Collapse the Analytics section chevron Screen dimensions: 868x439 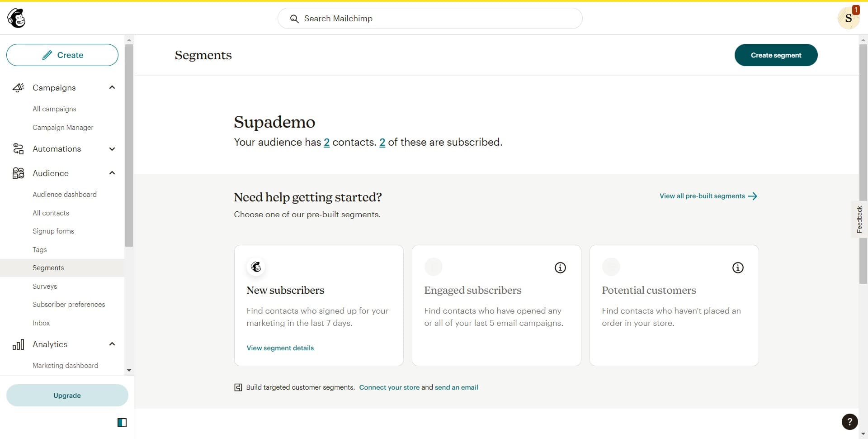(x=112, y=344)
